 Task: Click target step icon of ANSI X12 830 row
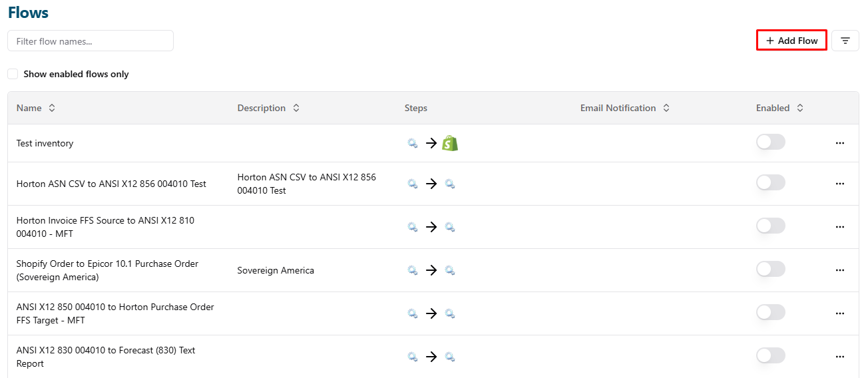tap(450, 357)
